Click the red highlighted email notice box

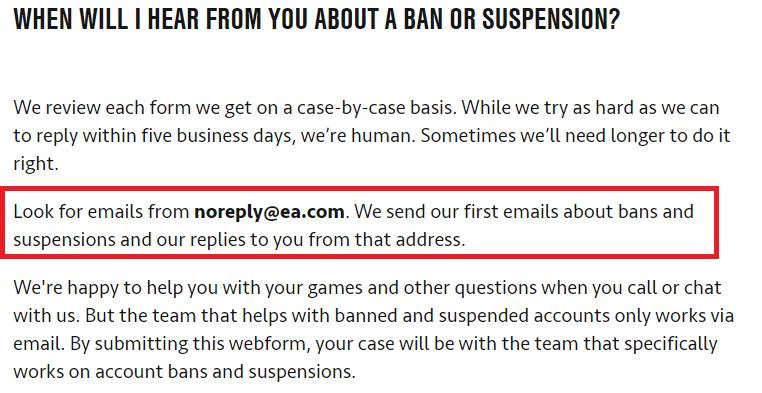[x=359, y=222]
